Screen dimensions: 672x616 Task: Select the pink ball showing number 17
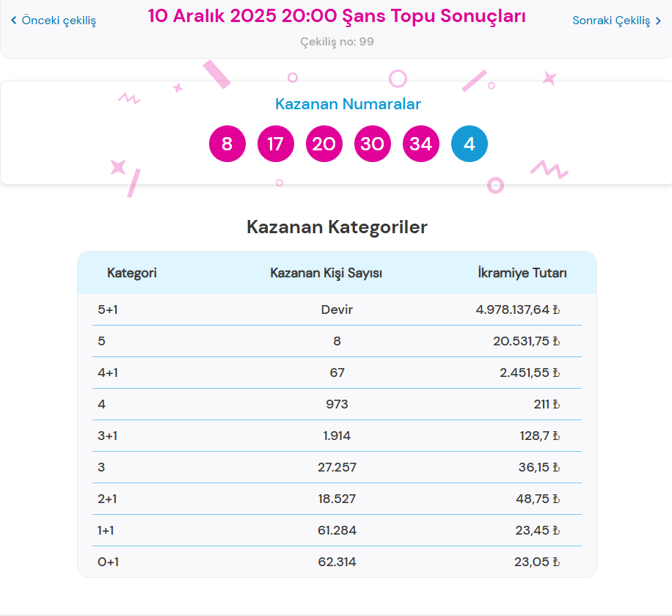[x=276, y=144]
